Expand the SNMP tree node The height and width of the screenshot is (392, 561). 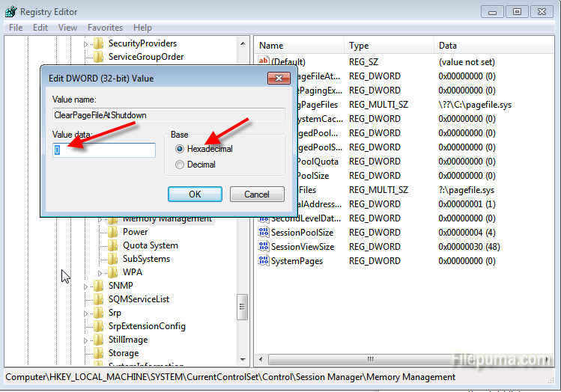85,286
